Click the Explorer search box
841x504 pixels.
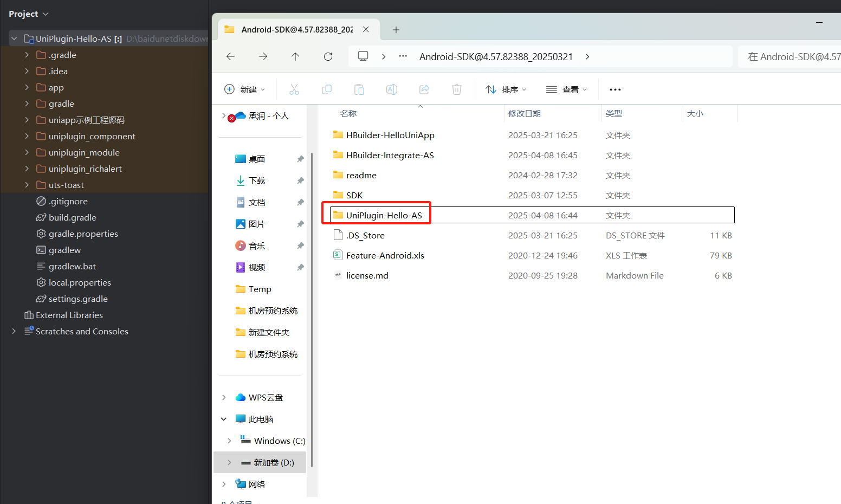tap(790, 56)
